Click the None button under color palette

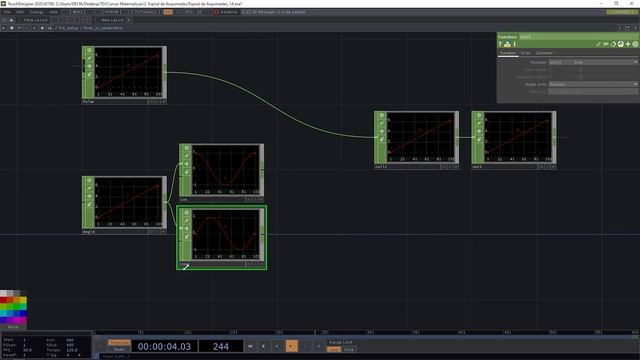pyautogui.click(x=13, y=327)
